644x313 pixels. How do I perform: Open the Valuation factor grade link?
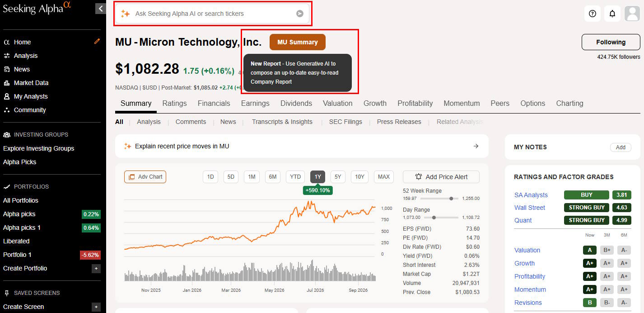(527, 250)
